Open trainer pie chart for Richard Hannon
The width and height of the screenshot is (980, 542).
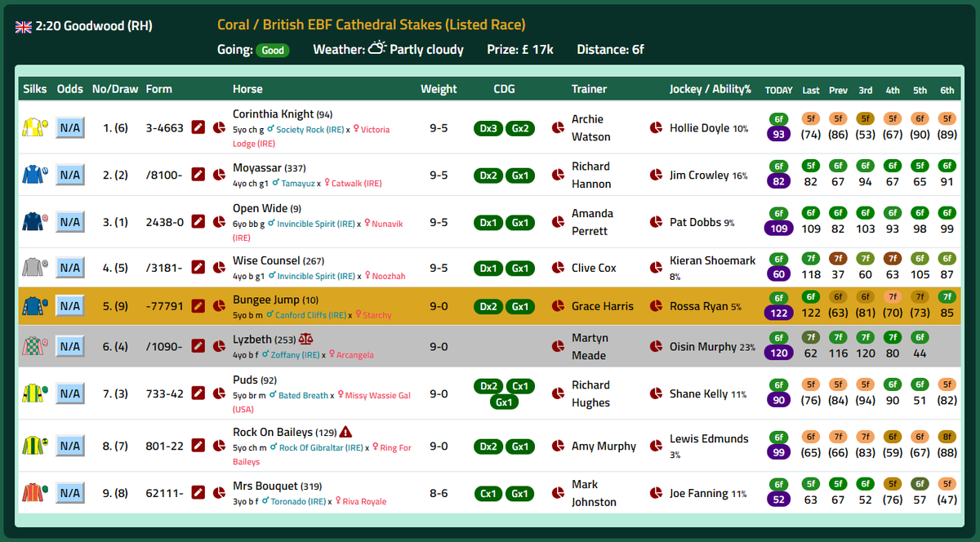click(x=559, y=175)
